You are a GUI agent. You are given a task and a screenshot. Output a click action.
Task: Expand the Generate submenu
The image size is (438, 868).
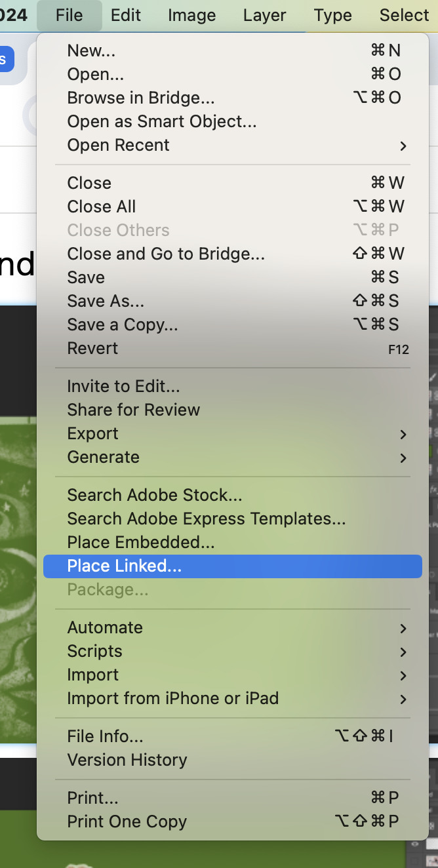pos(233,457)
